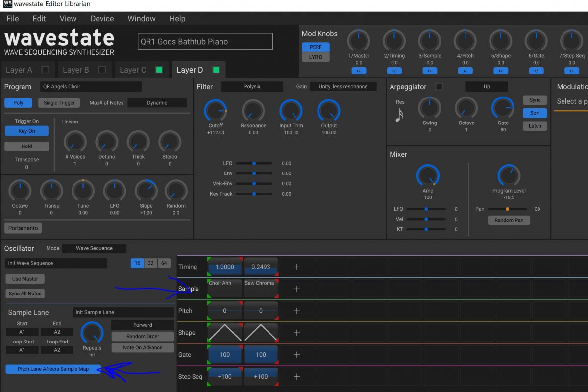Add a step to the Timing lane
This screenshot has height=392, width=588.
point(296,267)
